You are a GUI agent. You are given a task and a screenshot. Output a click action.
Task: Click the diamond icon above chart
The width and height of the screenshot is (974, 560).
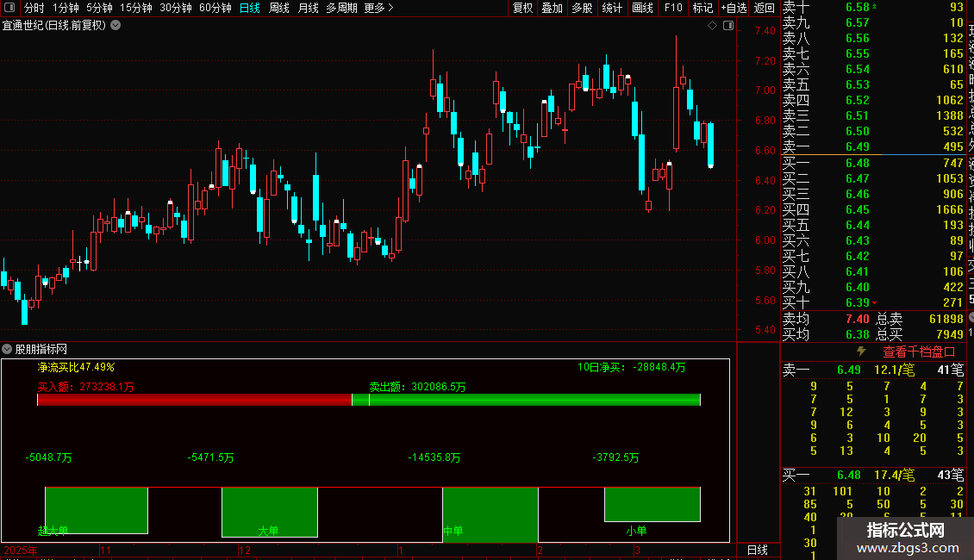pyautogui.click(x=713, y=26)
